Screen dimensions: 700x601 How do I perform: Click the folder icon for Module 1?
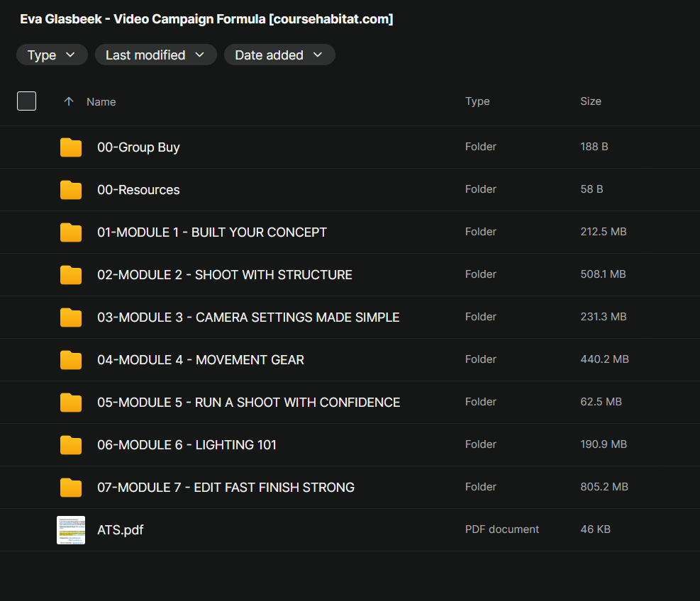click(x=71, y=232)
